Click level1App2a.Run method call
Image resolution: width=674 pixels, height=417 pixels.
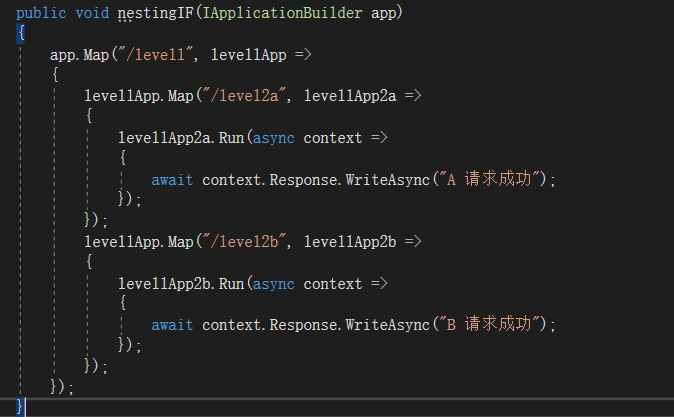click(181, 138)
